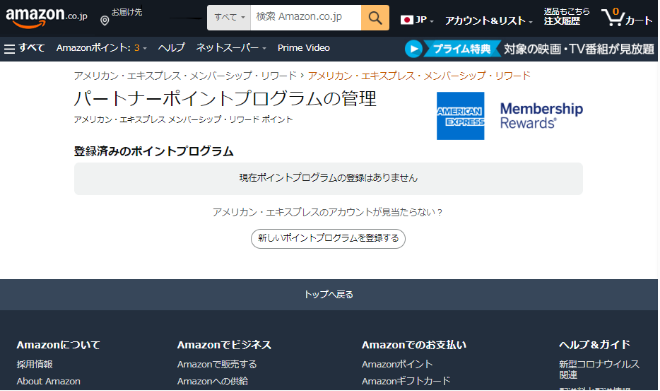Click カート label in header
The image size is (660, 391).
tap(639, 21)
